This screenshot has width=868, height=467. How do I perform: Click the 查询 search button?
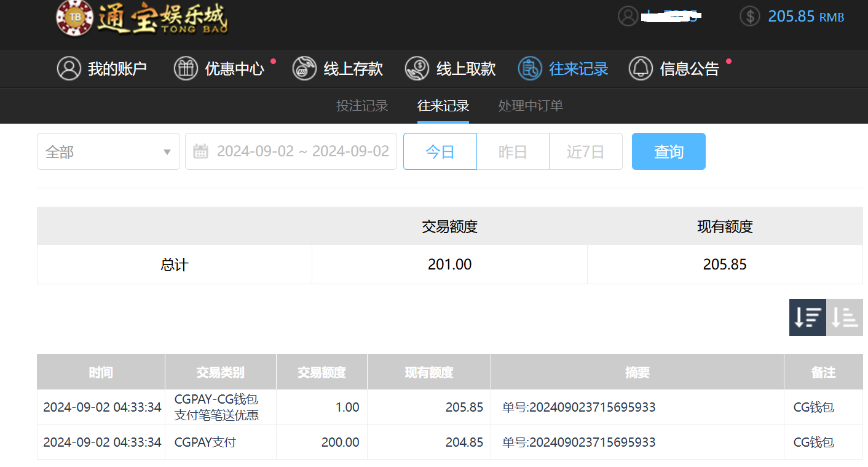[668, 151]
